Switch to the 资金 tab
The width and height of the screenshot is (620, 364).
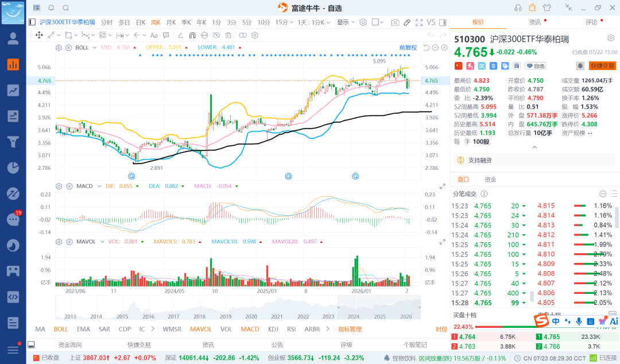coord(490,179)
